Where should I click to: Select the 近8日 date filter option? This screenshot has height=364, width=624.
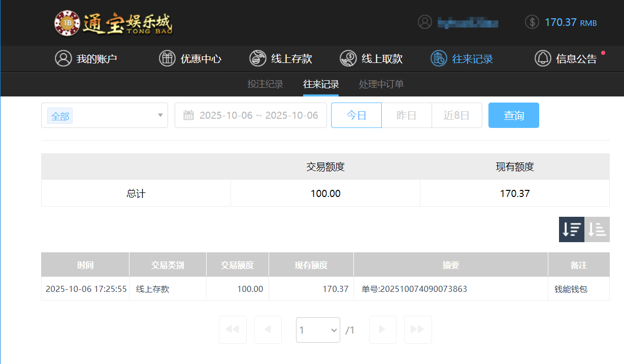coord(456,115)
